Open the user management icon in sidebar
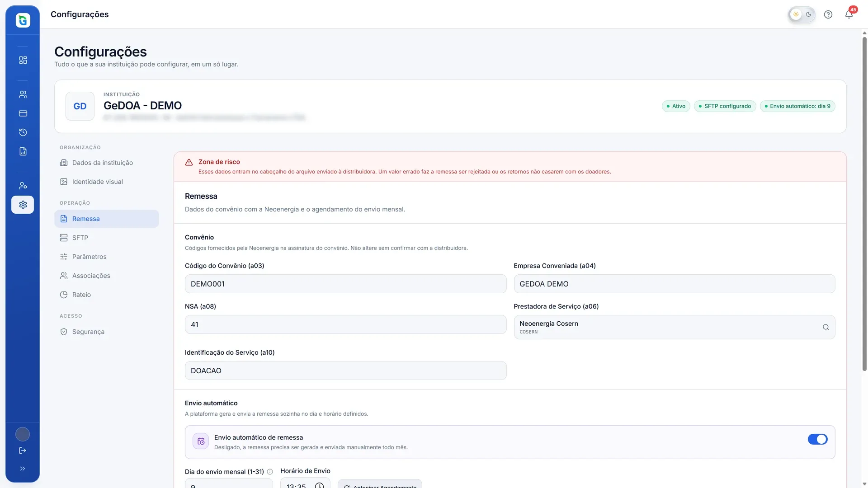Screen dimensions: 868x488 click(x=23, y=186)
